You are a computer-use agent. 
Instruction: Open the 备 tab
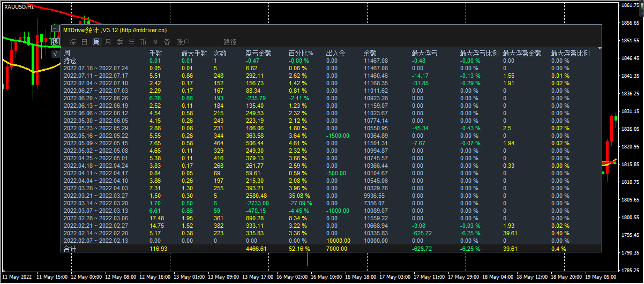[167, 42]
